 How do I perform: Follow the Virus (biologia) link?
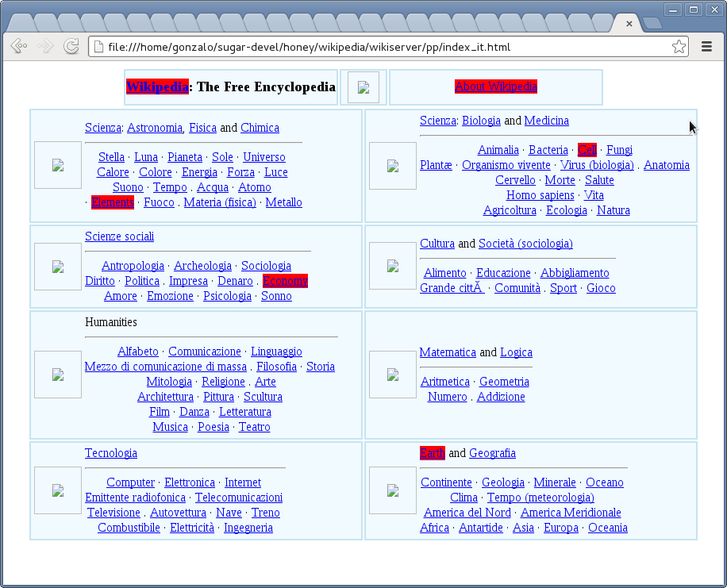597,165
